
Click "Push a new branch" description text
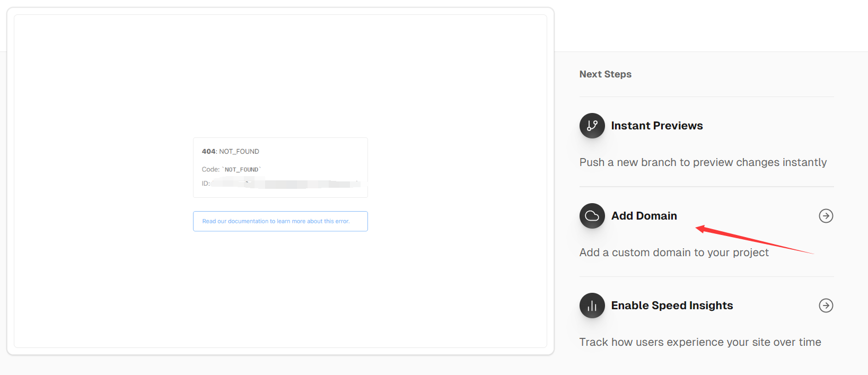[x=703, y=162]
